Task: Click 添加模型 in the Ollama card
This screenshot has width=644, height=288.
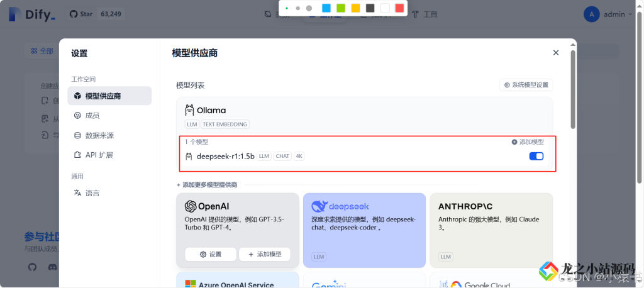Action: click(528, 141)
